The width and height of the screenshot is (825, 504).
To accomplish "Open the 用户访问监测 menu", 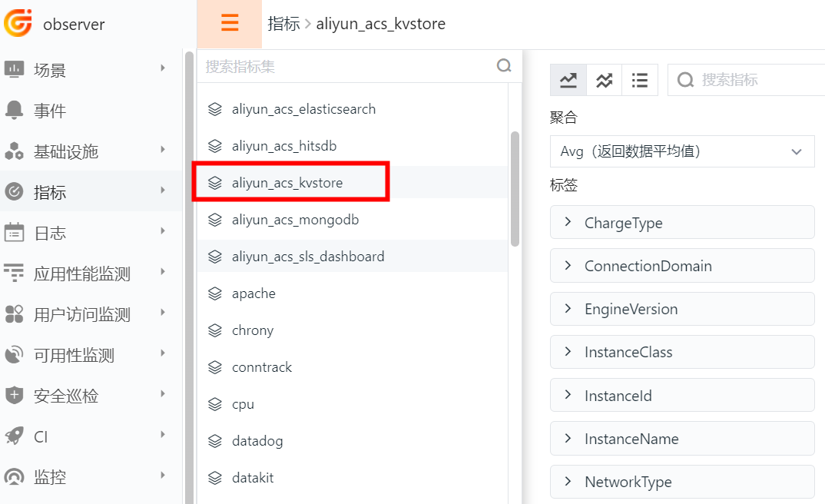I will click(x=91, y=313).
